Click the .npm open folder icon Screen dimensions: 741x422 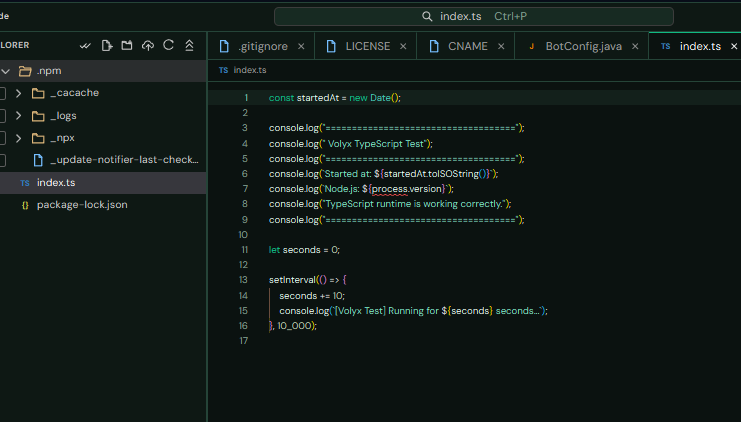tap(25, 71)
